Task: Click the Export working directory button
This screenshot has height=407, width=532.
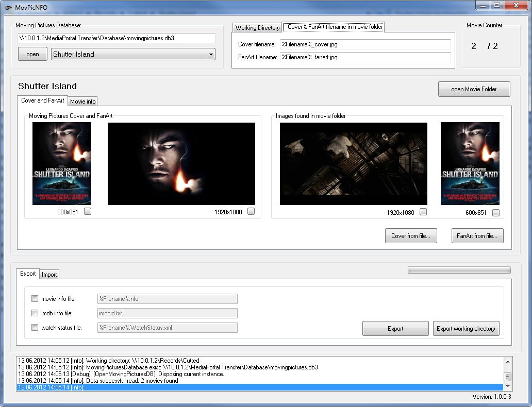Action: click(466, 329)
